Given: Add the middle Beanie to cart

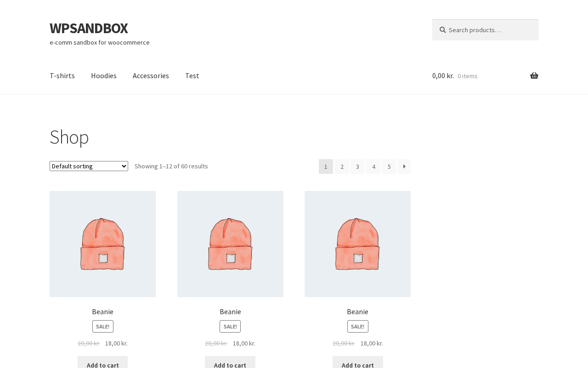Looking at the screenshot, I should pyautogui.click(x=230, y=362).
